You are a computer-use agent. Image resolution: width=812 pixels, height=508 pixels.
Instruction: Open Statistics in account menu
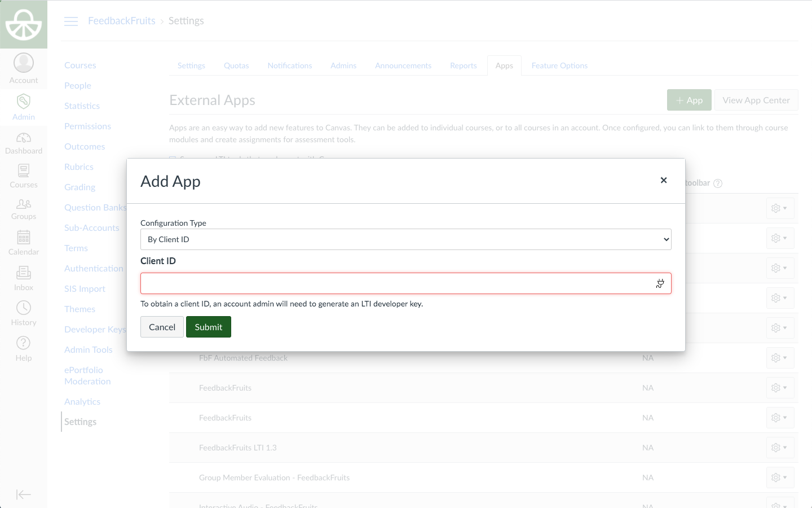coord(82,106)
